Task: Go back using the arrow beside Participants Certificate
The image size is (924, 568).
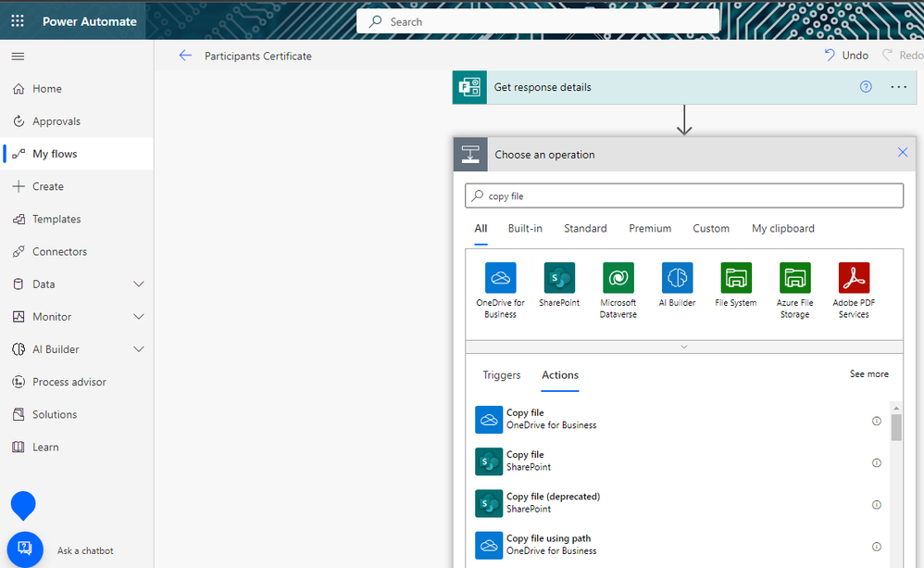Action: pyautogui.click(x=185, y=56)
